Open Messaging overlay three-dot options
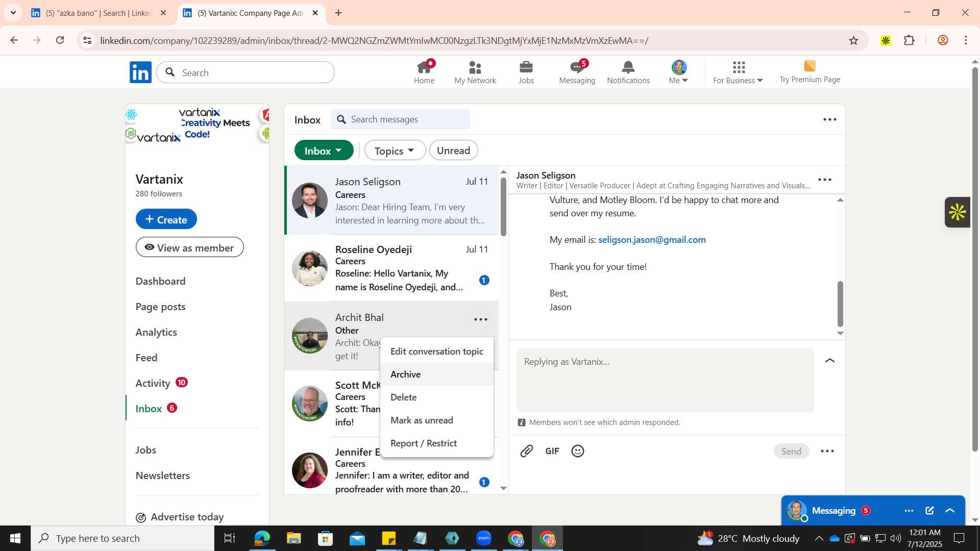This screenshot has width=980, height=551. 909,511
